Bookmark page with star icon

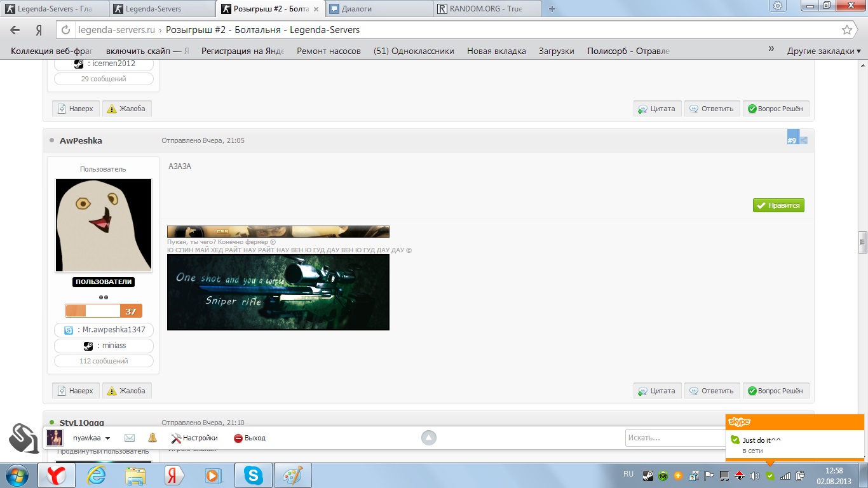pos(846,30)
